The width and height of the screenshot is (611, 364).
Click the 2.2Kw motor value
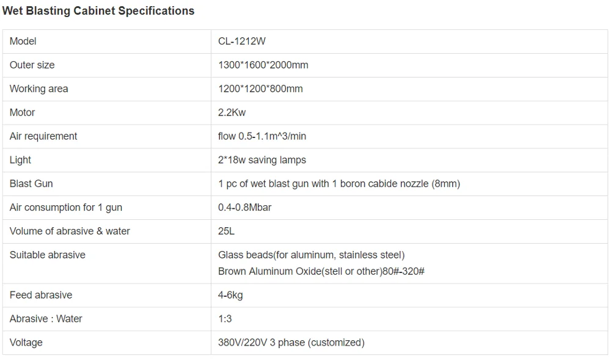232,112
